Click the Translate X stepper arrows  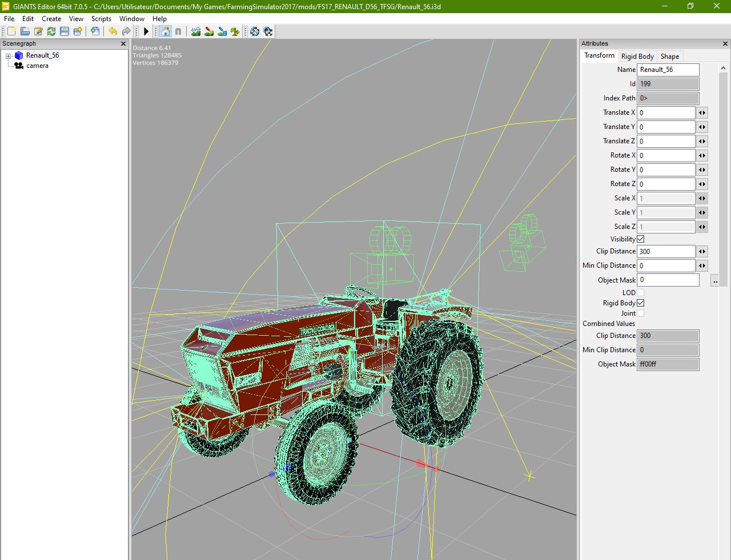click(x=702, y=112)
